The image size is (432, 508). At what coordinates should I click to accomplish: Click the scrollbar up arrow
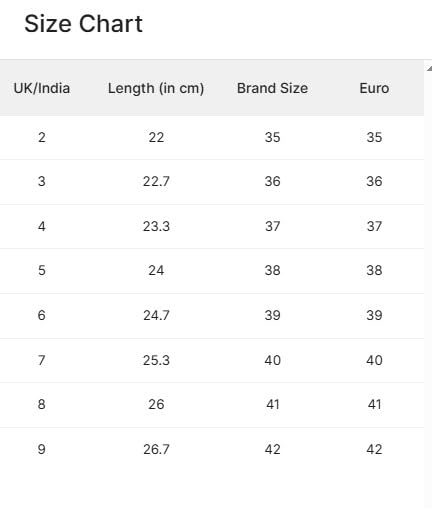[429, 68]
